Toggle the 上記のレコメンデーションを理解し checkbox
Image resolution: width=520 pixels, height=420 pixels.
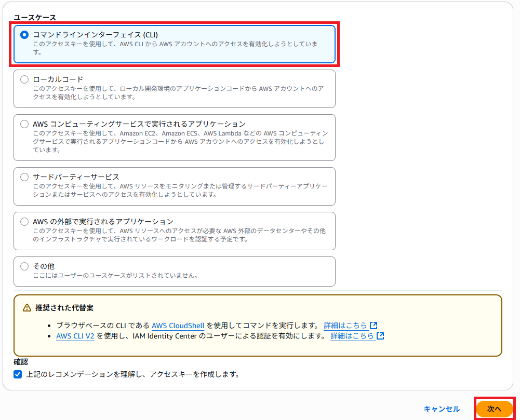(18, 374)
